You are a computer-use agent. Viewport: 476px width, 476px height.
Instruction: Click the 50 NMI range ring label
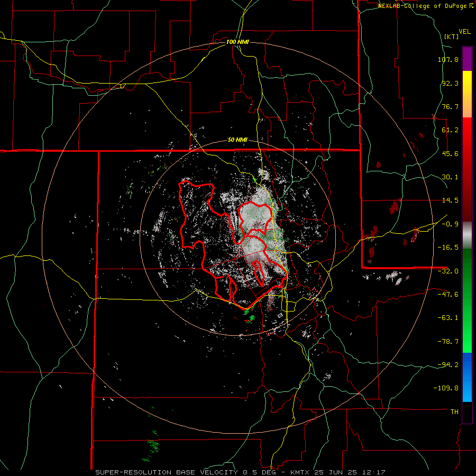click(x=237, y=140)
